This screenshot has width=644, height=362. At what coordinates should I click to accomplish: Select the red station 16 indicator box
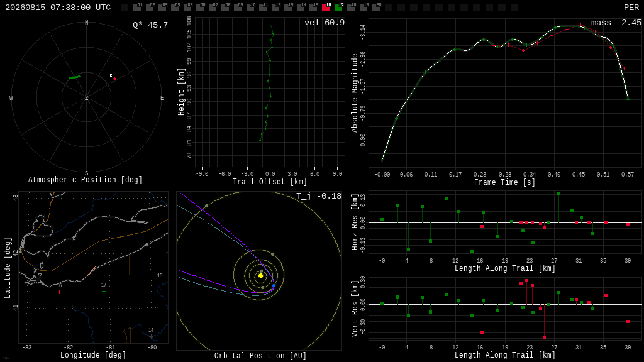326,7
